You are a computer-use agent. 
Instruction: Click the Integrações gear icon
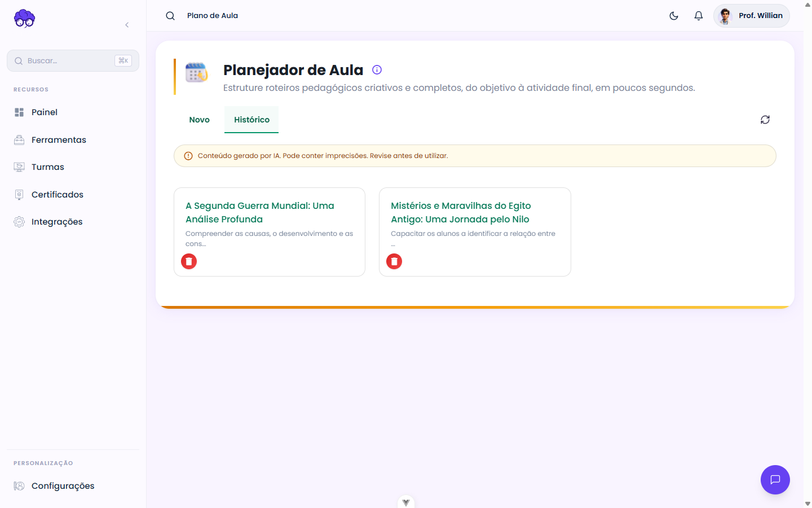(19, 222)
